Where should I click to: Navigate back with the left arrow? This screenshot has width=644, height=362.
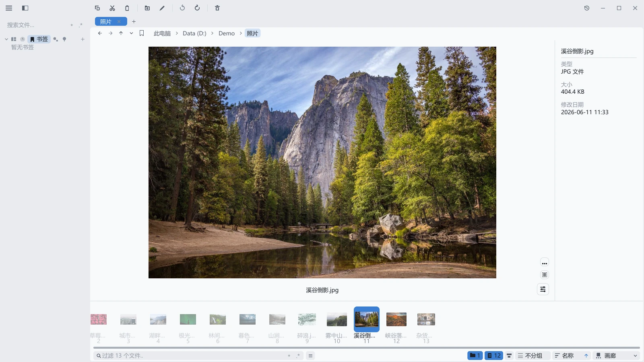100,33
